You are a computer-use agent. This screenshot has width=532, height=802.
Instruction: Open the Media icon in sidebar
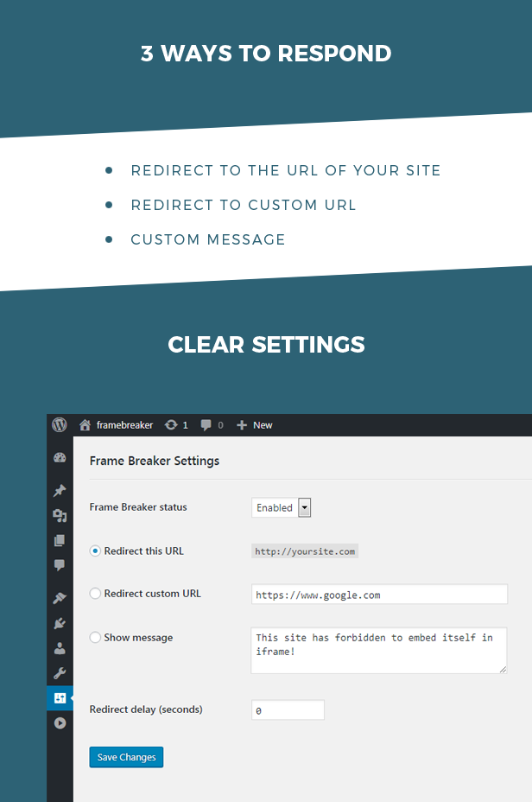tap(60, 516)
